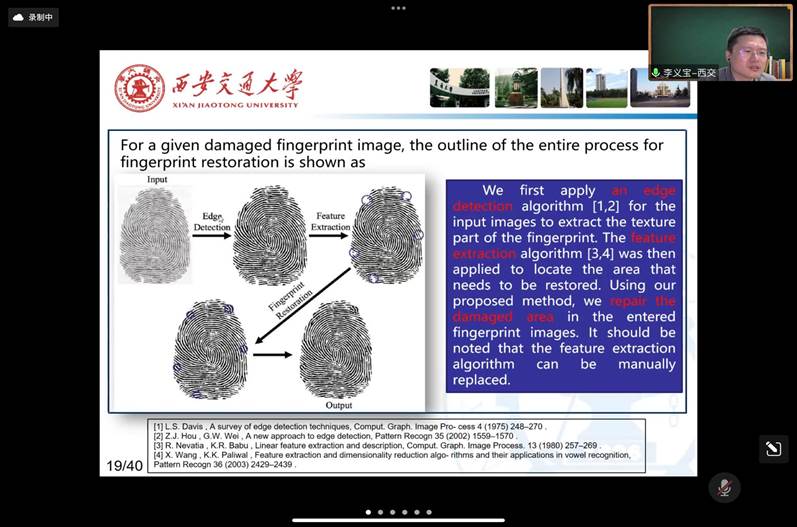Click the Xi'an Jiaotong University round emblem
This screenshot has width=797, height=527.
(x=139, y=88)
